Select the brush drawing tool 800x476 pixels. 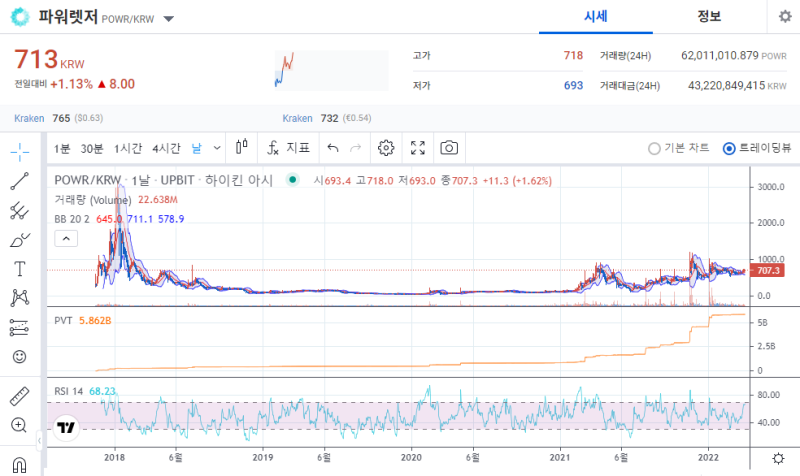point(19,240)
